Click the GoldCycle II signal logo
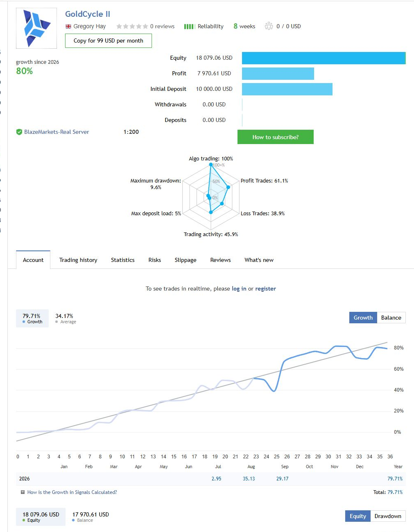 point(36,29)
